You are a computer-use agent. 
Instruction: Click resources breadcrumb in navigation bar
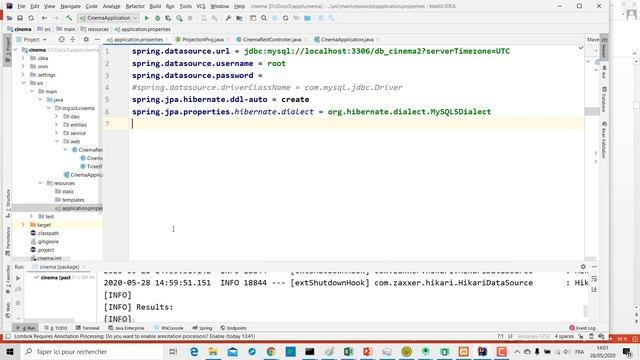pyautogui.click(x=95, y=29)
